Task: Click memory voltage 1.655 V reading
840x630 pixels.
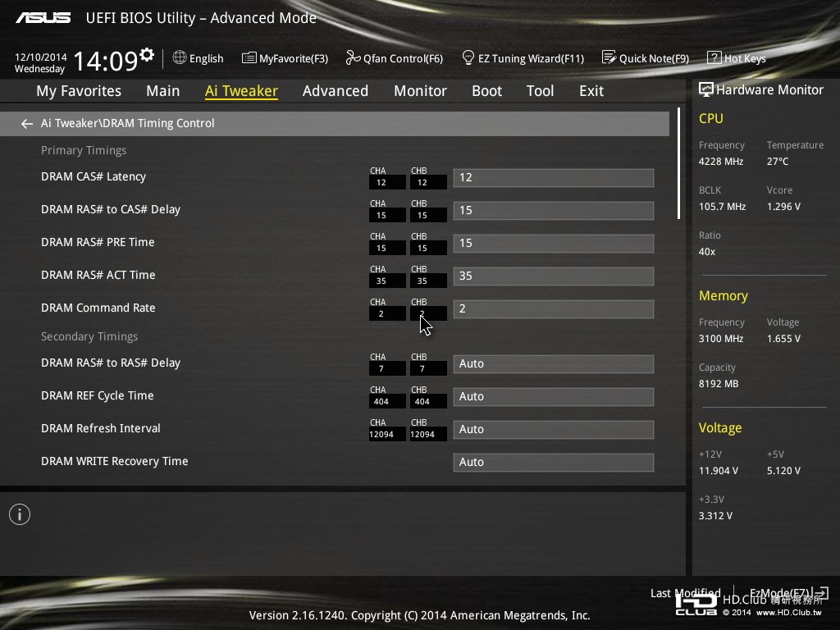Action: (783, 339)
